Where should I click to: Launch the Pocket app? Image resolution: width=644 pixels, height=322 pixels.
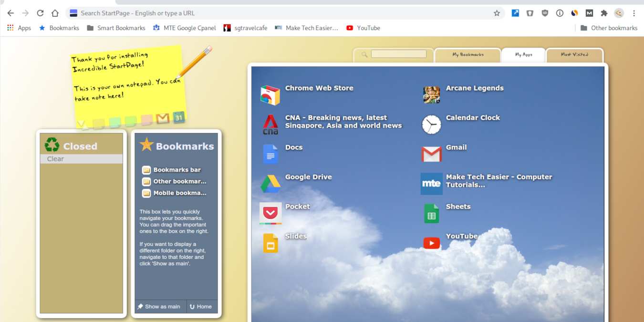[270, 213]
